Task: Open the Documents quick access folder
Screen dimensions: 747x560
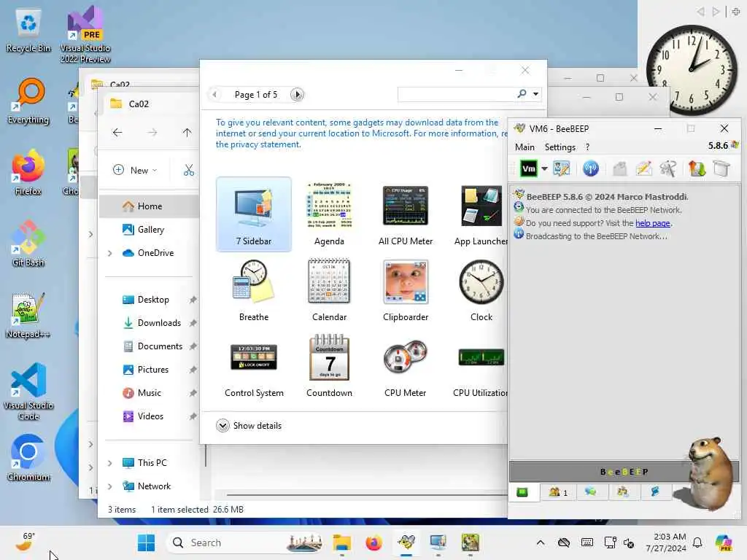Action: (x=159, y=346)
